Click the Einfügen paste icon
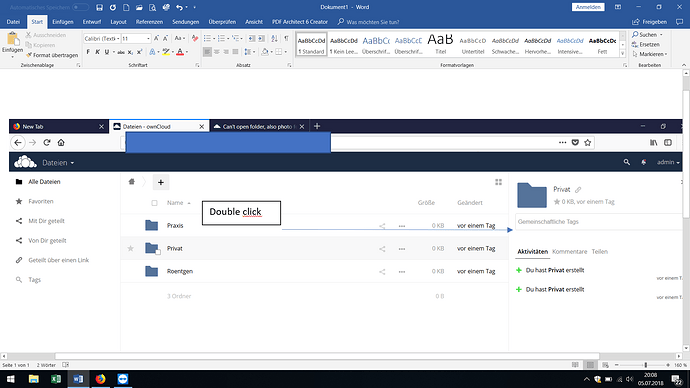The height and width of the screenshot is (388, 690). (12, 40)
